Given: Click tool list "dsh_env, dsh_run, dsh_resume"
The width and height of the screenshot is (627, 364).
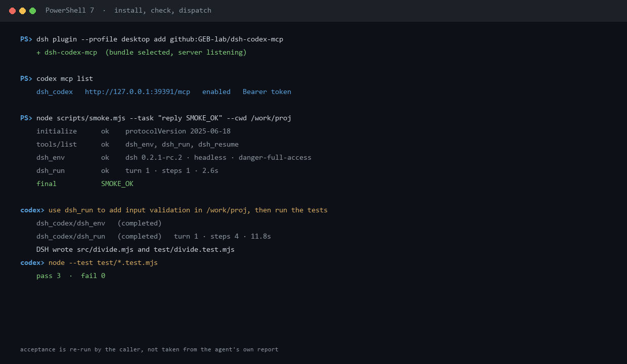Looking at the screenshot, I should click(x=182, y=145).
